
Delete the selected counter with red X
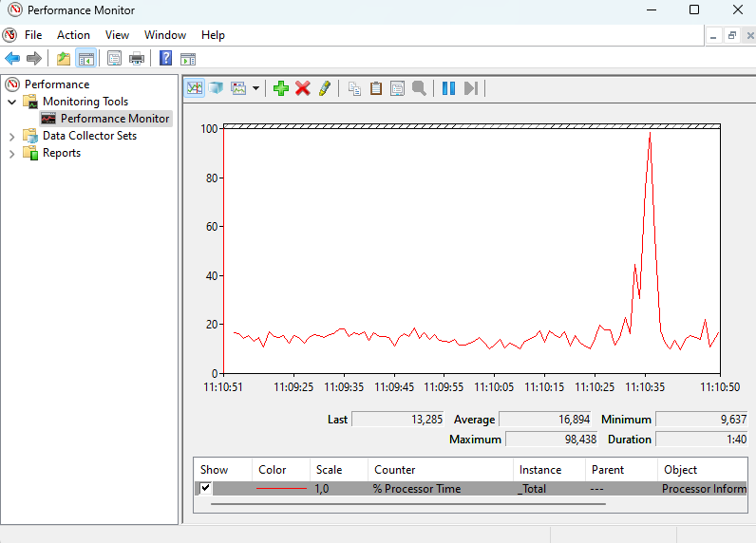(303, 88)
